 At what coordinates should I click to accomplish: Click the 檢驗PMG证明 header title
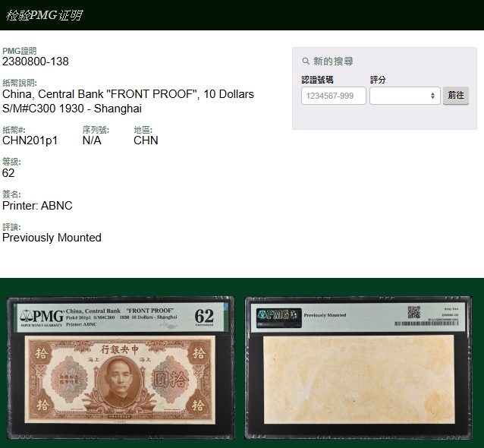click(44, 15)
